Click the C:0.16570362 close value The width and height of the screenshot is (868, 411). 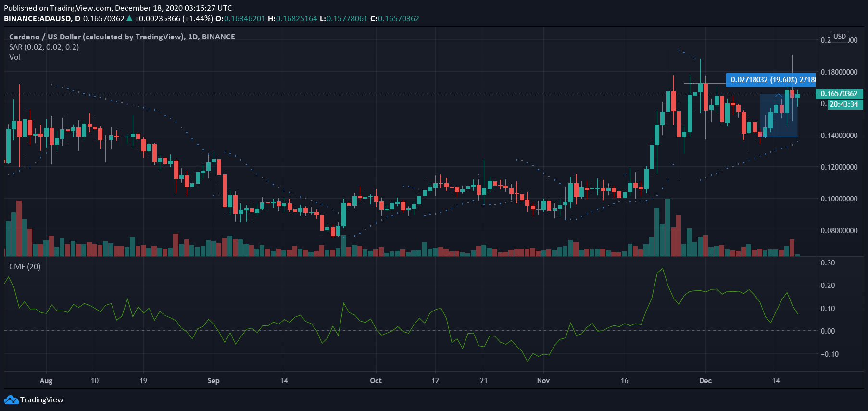pos(395,19)
